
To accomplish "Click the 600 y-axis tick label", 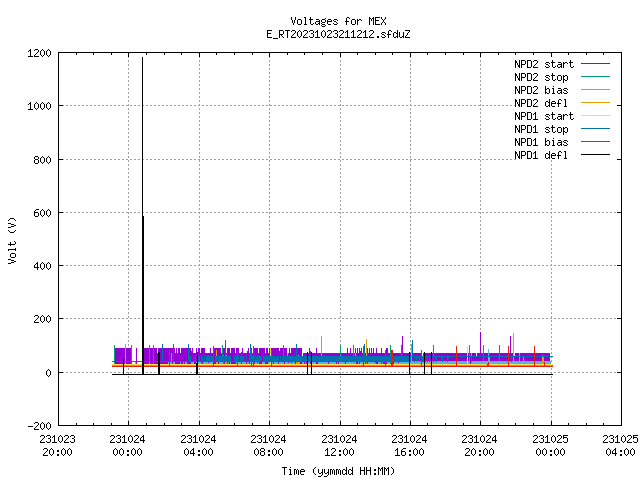I will pyautogui.click(x=42, y=213).
